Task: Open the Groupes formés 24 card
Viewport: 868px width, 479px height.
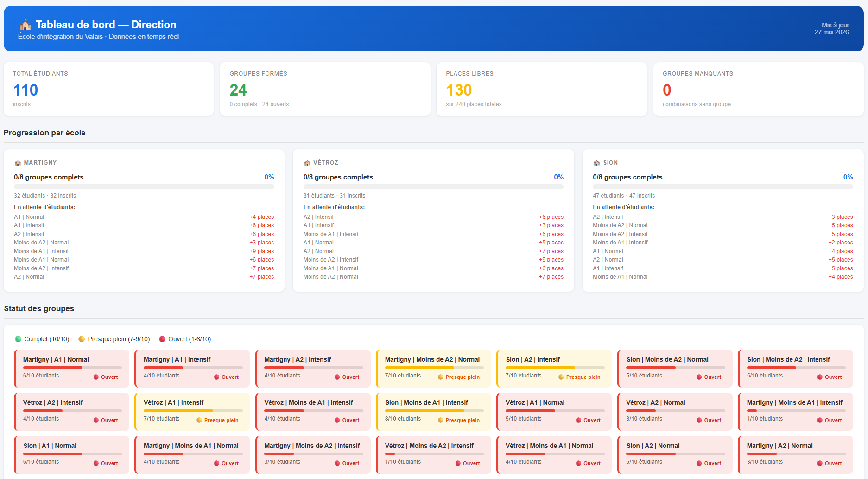Action: (x=325, y=89)
